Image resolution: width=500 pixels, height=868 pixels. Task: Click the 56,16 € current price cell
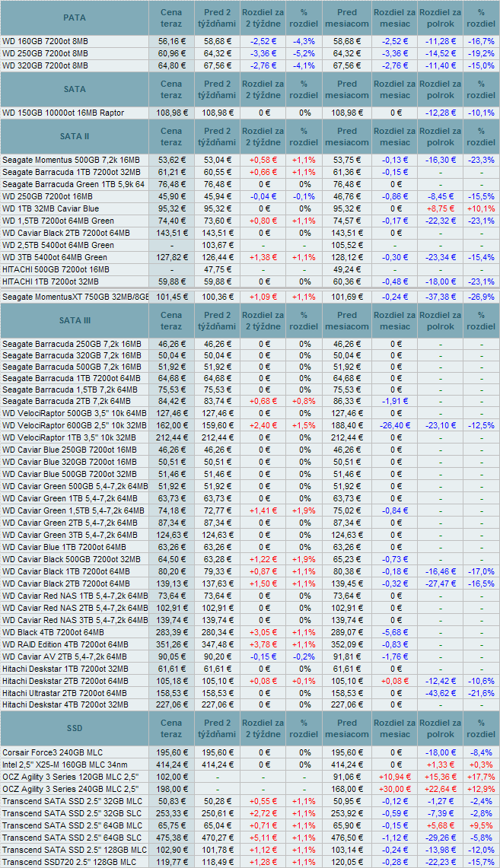171,41
